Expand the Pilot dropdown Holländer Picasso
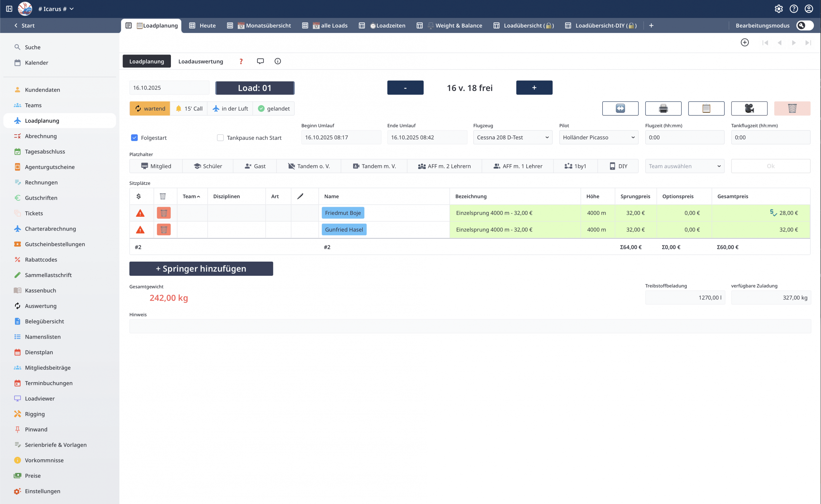Viewport: 821px width, 504px height. (598, 137)
